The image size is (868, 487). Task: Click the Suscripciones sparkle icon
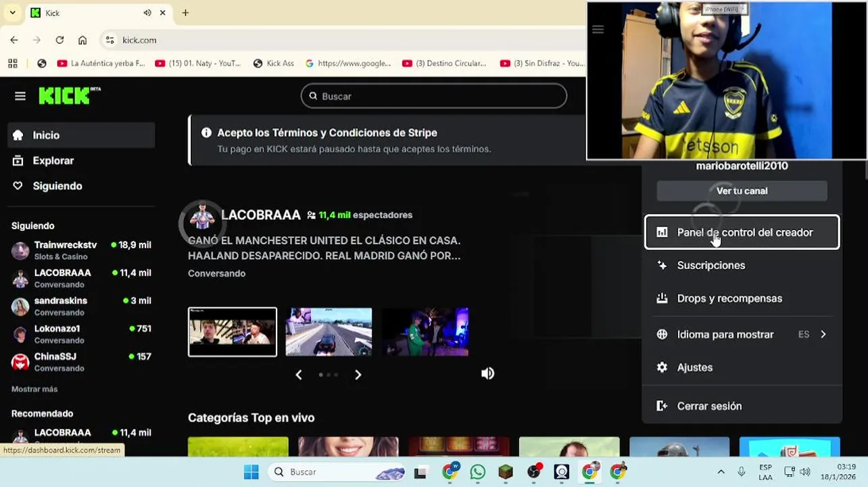coord(662,265)
